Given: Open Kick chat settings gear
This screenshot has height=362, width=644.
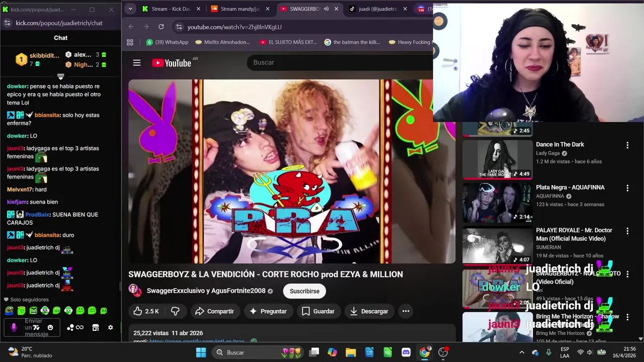Looking at the screenshot, I should 111,327.
